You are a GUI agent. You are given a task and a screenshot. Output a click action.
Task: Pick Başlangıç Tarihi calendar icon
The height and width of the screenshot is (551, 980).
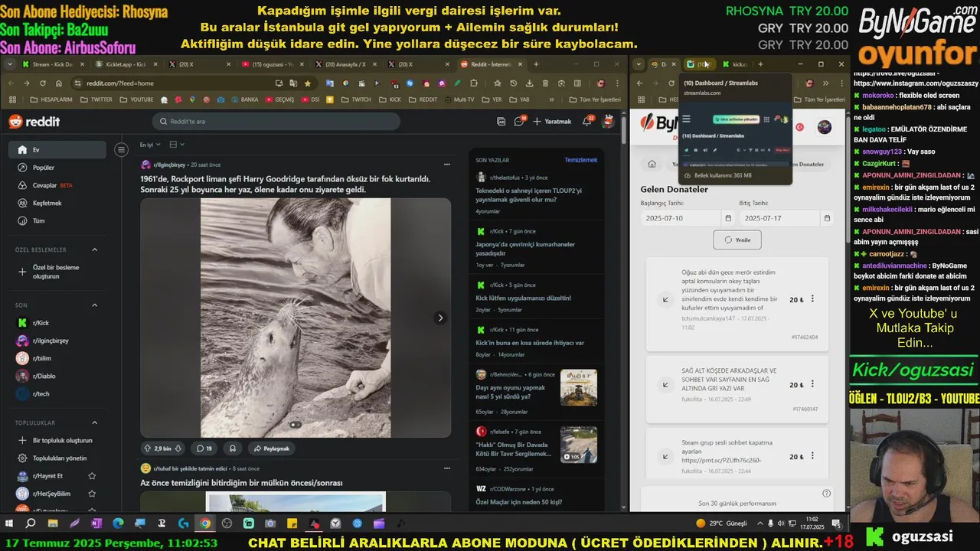pos(727,218)
